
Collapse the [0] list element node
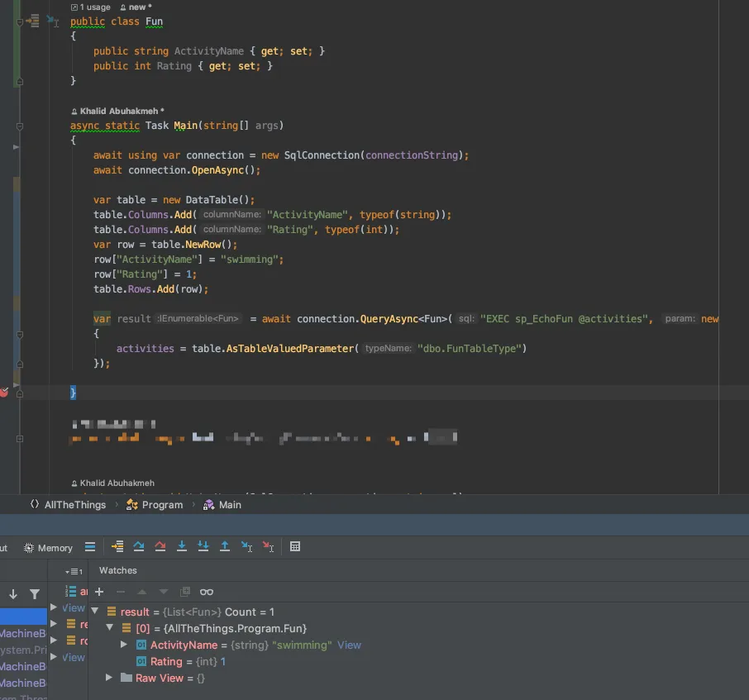109,627
